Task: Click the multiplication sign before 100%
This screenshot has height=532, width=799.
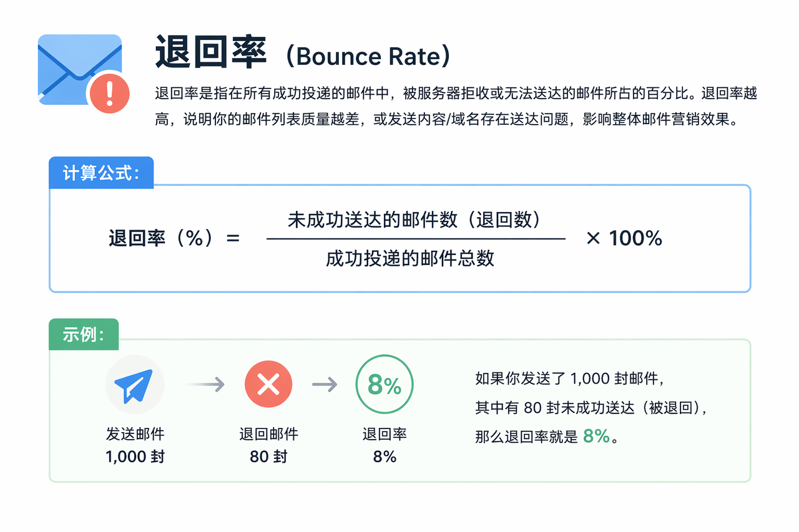Action: pos(593,238)
